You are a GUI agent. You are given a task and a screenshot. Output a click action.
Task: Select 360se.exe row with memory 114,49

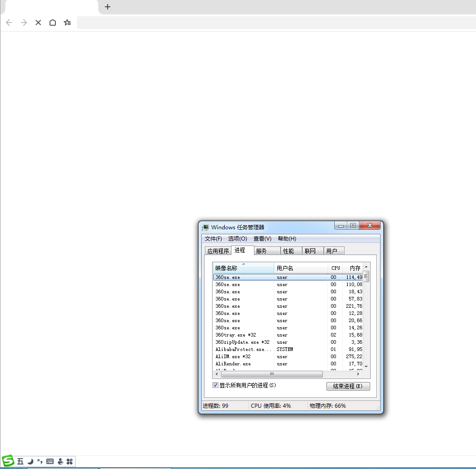tap(288, 277)
